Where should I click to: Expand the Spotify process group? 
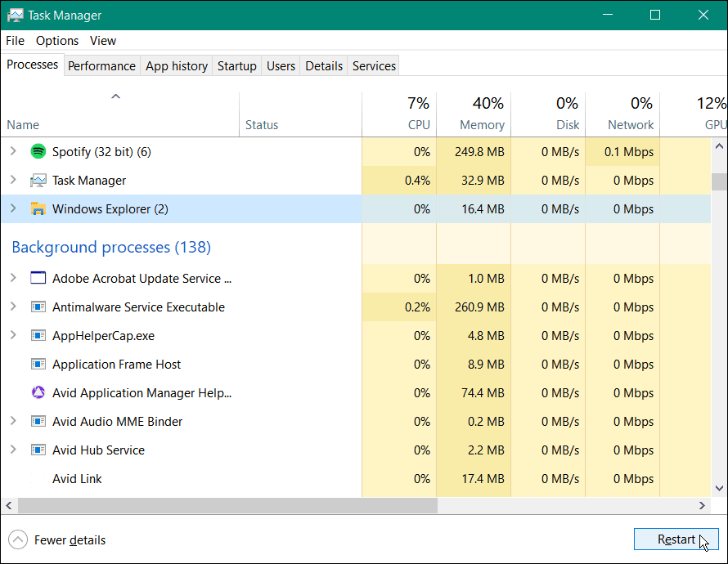(x=12, y=151)
